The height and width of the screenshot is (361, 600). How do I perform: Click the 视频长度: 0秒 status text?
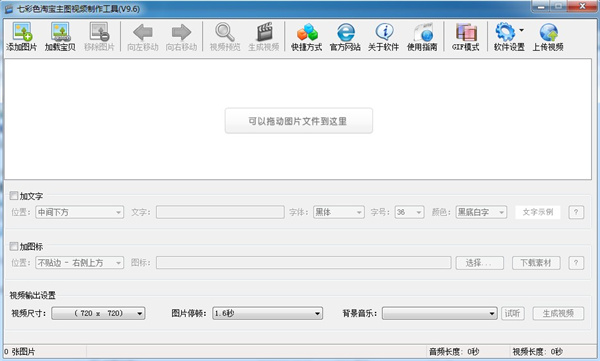537,351
